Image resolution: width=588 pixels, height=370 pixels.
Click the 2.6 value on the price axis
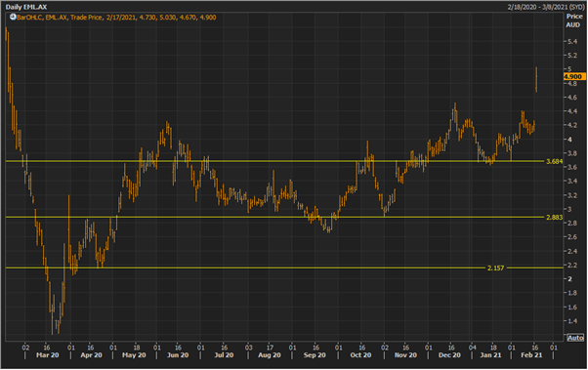click(572, 237)
